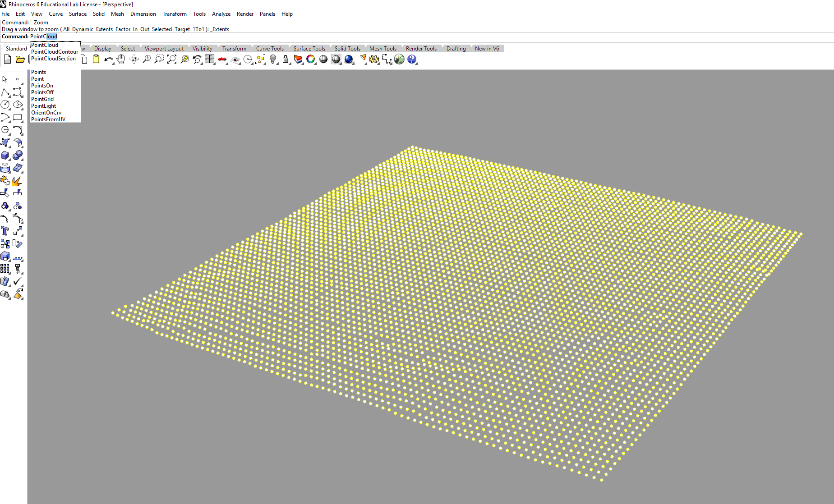The image size is (834, 504).
Task: Open the Transform menu
Action: pyautogui.click(x=174, y=14)
